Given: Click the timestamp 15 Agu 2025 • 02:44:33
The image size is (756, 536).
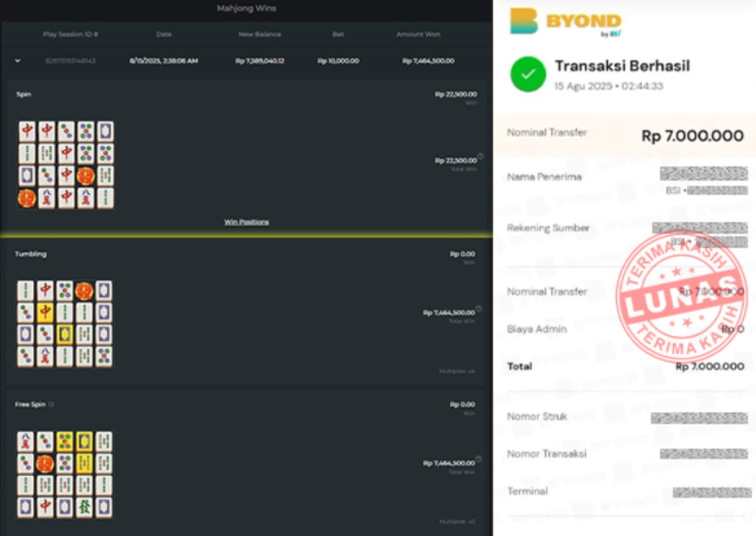Looking at the screenshot, I should tap(609, 86).
